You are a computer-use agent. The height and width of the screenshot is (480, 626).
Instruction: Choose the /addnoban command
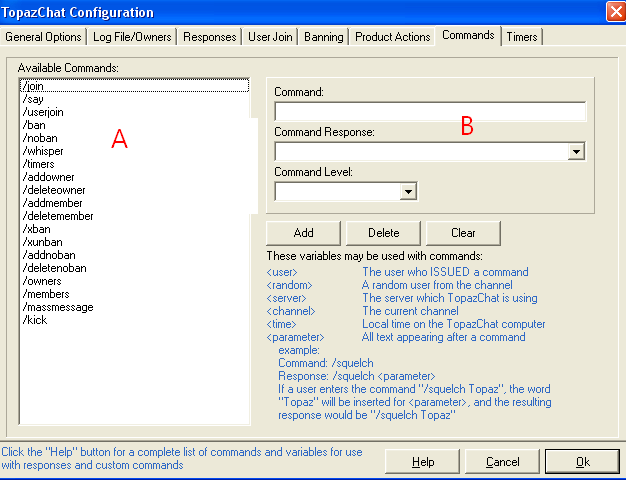[x=134, y=255]
